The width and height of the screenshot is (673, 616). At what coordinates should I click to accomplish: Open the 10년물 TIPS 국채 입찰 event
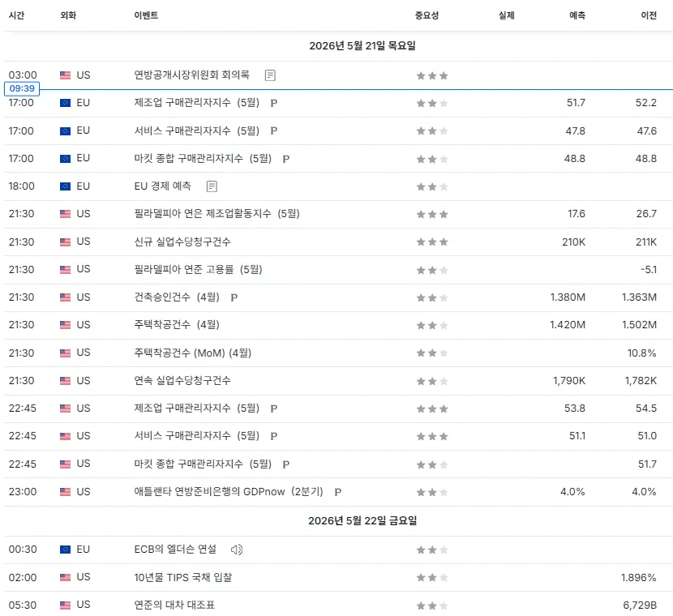point(182,577)
